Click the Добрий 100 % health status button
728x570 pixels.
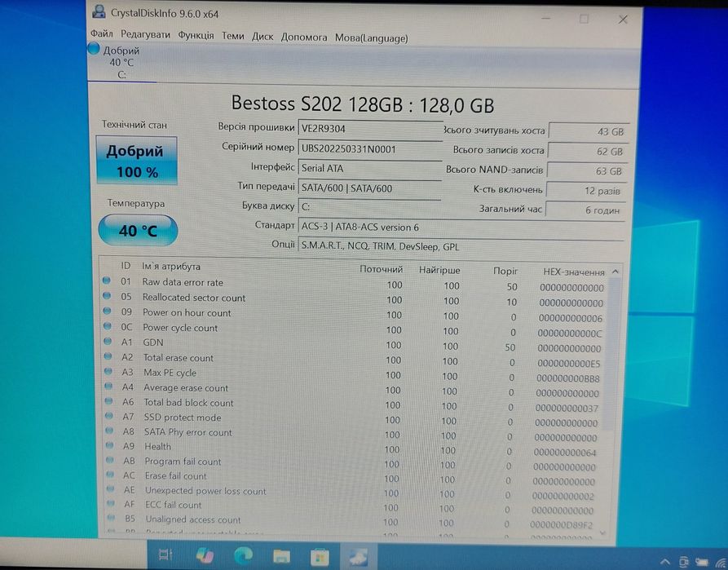(x=136, y=161)
